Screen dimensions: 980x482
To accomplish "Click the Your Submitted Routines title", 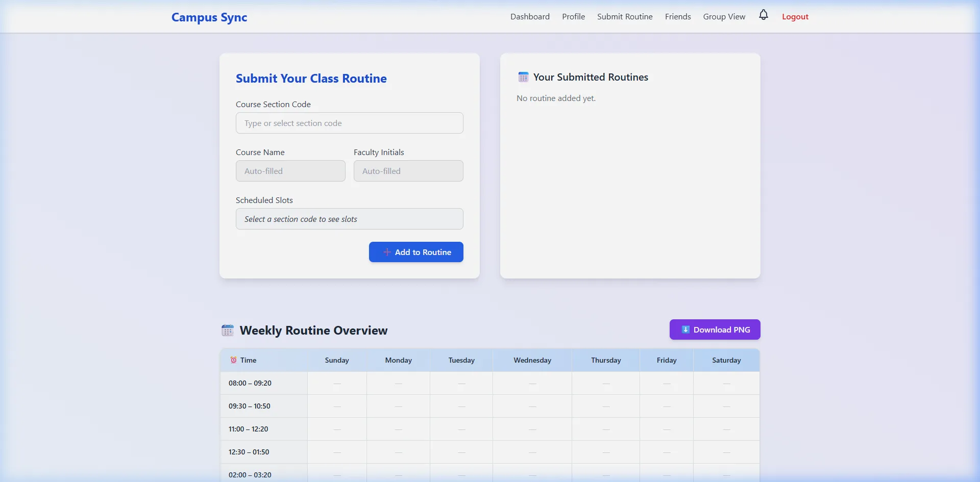I will tap(591, 77).
